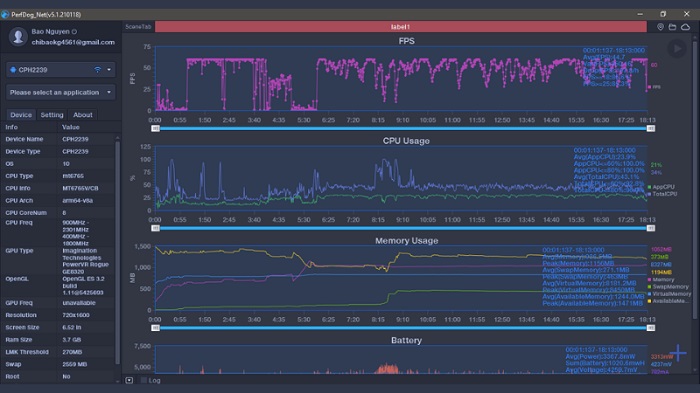Click the 3.7 GB Ram Size value

72,339
